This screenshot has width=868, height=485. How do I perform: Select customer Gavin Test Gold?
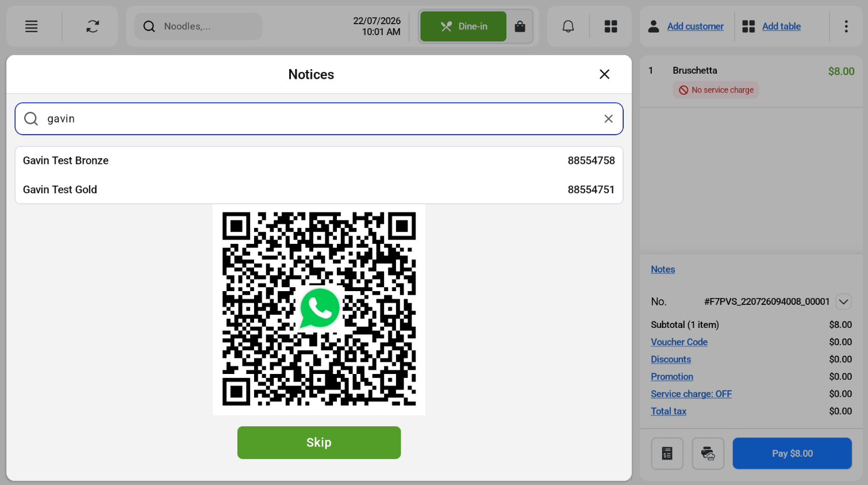319,189
